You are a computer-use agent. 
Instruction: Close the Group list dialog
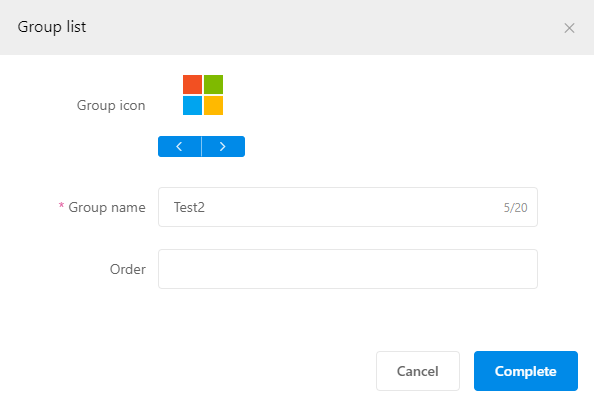tap(569, 28)
